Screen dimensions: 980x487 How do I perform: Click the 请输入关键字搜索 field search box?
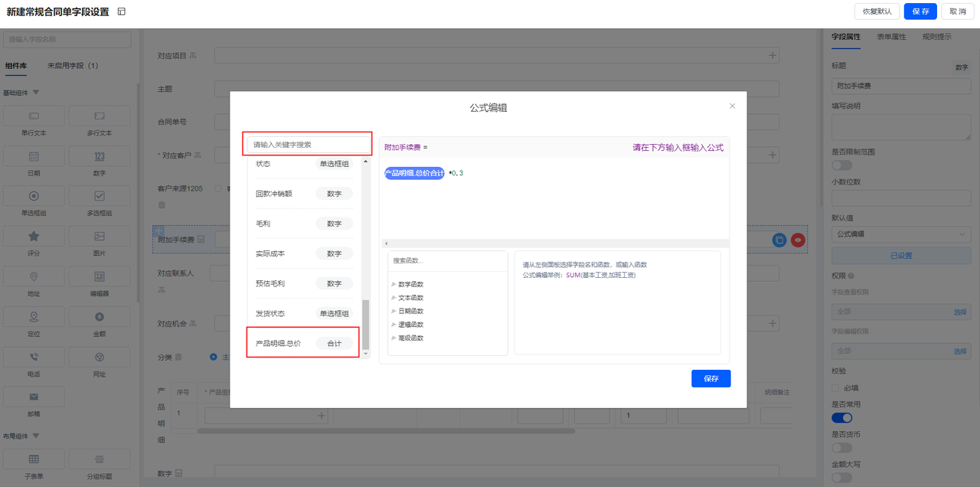tap(309, 144)
